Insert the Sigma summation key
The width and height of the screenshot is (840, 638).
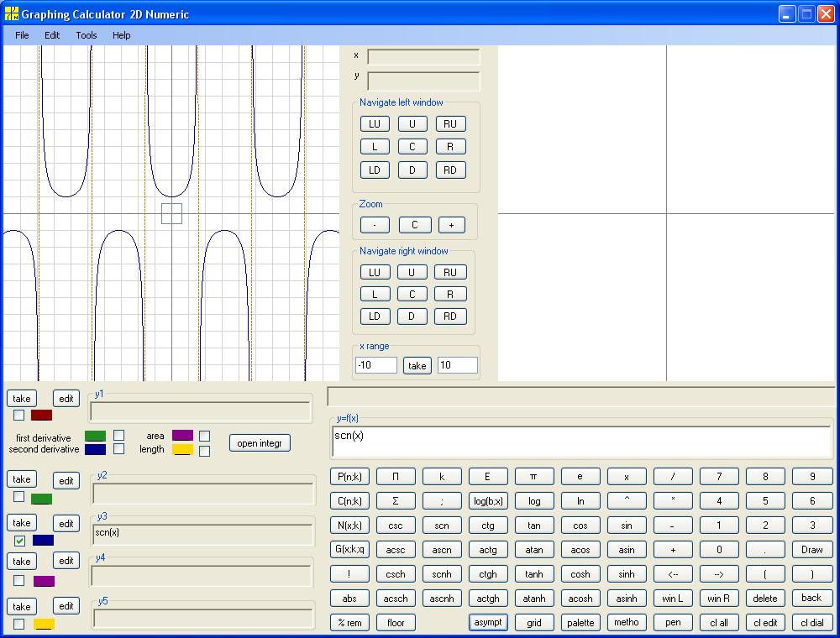(396, 501)
